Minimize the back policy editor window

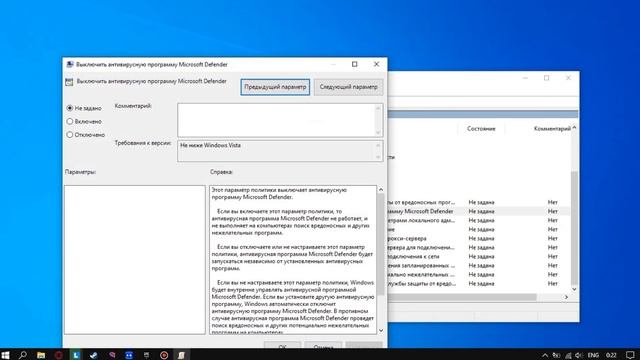525,78
